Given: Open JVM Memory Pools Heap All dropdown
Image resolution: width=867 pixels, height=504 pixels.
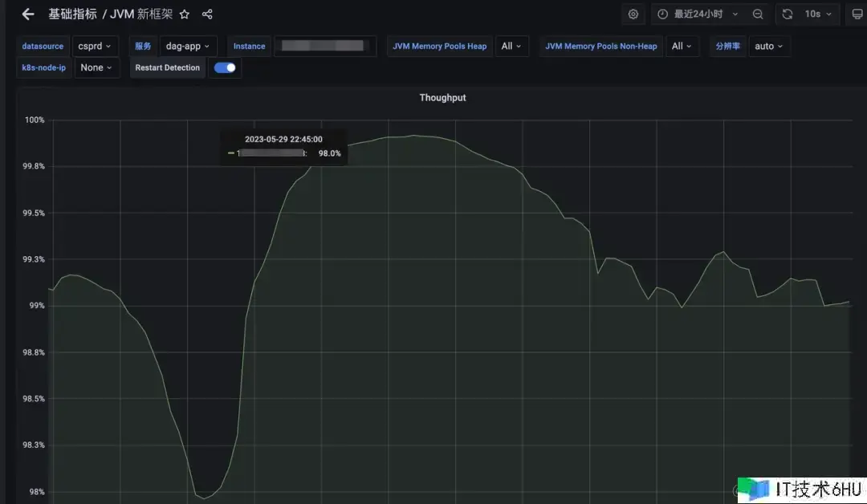Looking at the screenshot, I should click(x=511, y=47).
